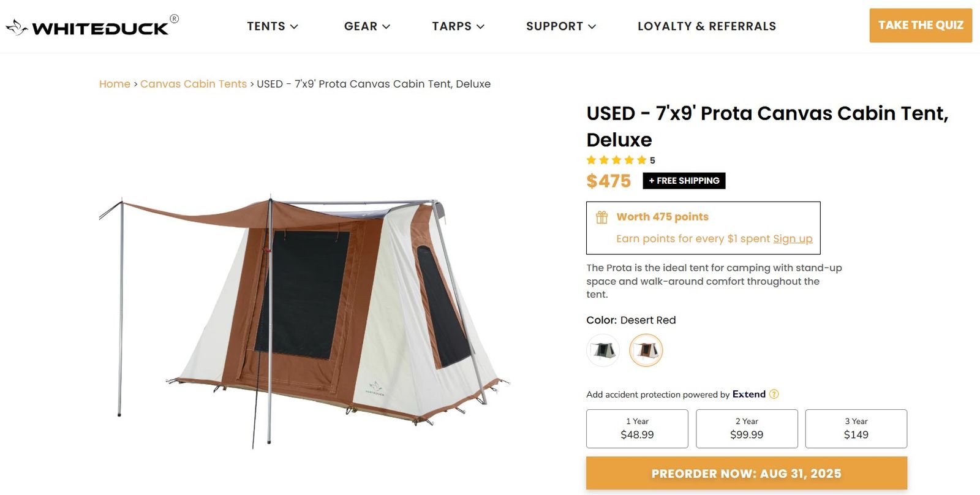Viewport: 980px width, 495px height.
Task: Expand the Tents dropdown menu
Action: (273, 26)
